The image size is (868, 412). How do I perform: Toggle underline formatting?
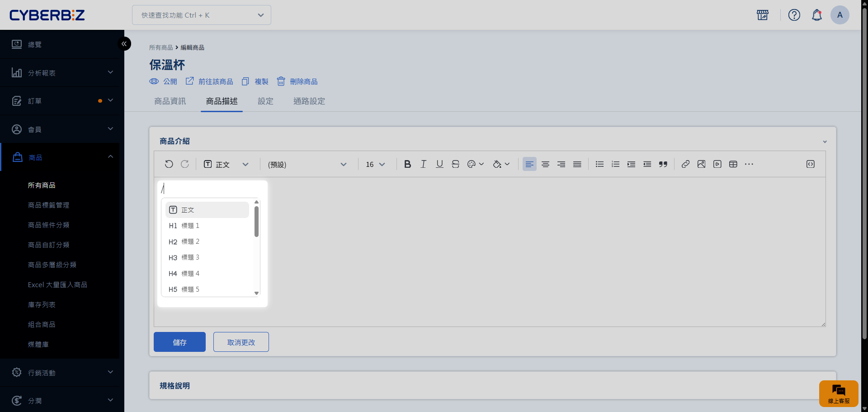point(439,164)
